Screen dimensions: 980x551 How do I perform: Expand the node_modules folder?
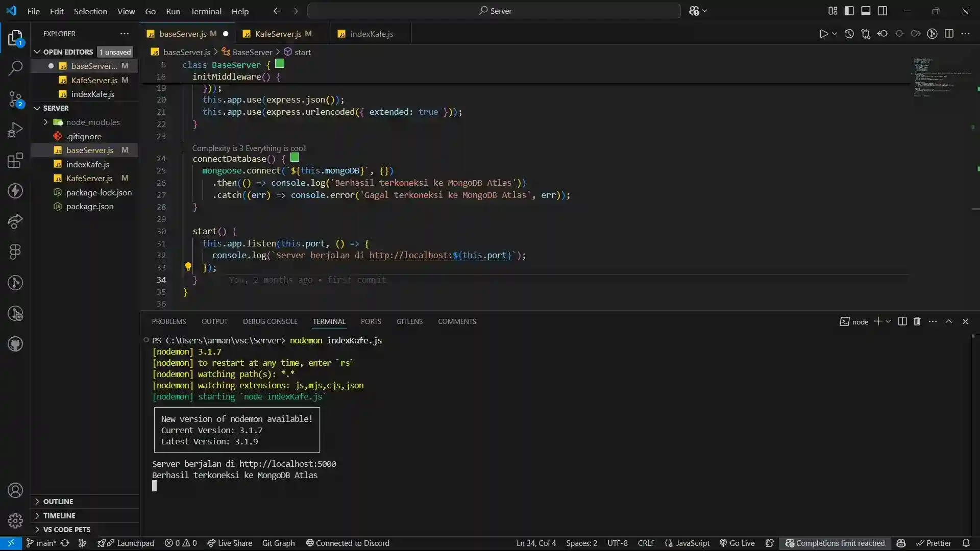tap(45, 122)
